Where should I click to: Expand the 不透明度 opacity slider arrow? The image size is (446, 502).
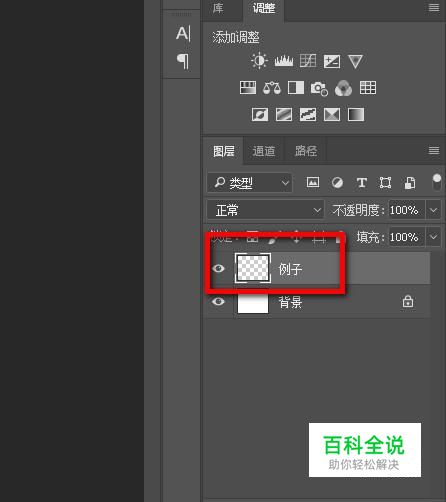click(433, 210)
